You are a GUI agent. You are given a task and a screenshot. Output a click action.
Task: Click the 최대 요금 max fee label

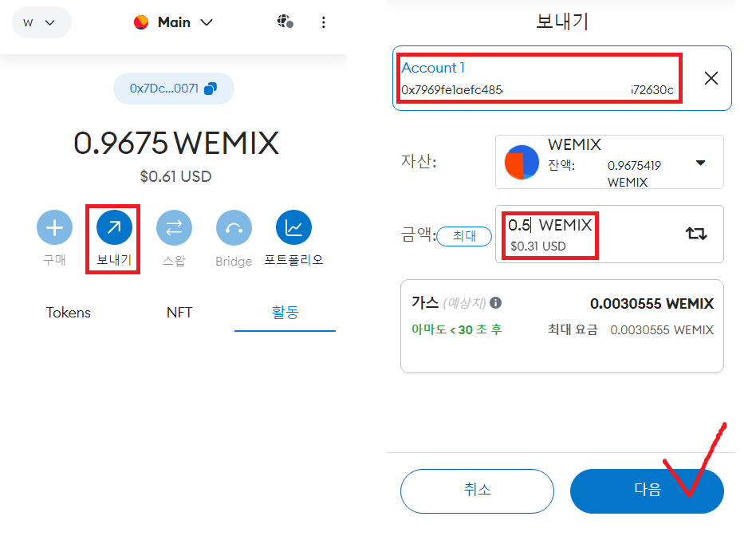tap(573, 329)
